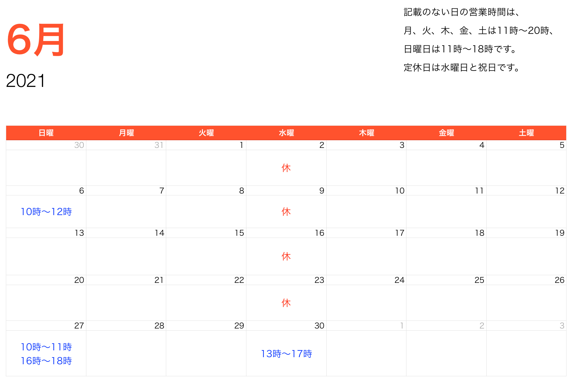This screenshot has width=585, height=392.
Task: Click the 日曜日は11時〜18時です note line
Action: pyautogui.click(x=460, y=49)
